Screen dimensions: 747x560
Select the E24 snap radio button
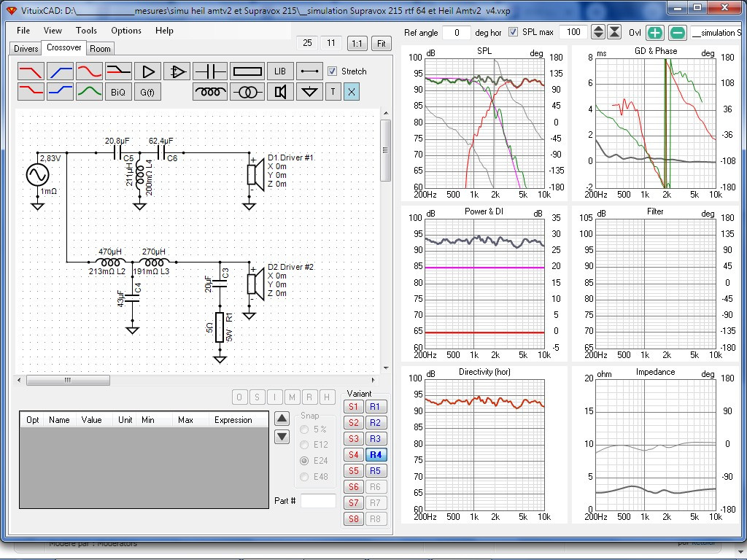tap(303, 461)
